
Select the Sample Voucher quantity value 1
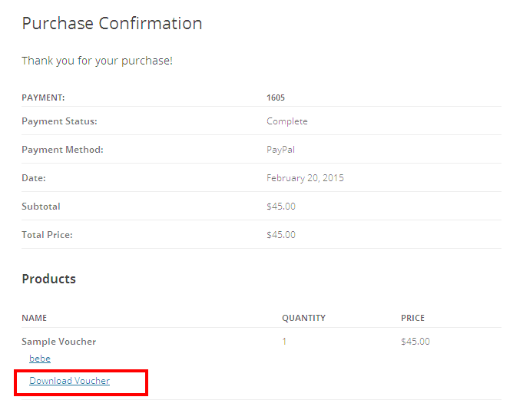(284, 342)
